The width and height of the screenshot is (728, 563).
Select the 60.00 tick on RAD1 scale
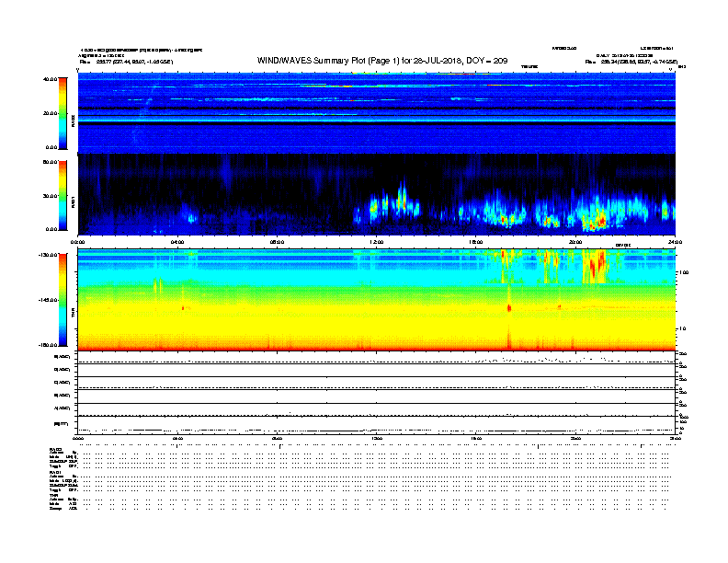click(50, 162)
